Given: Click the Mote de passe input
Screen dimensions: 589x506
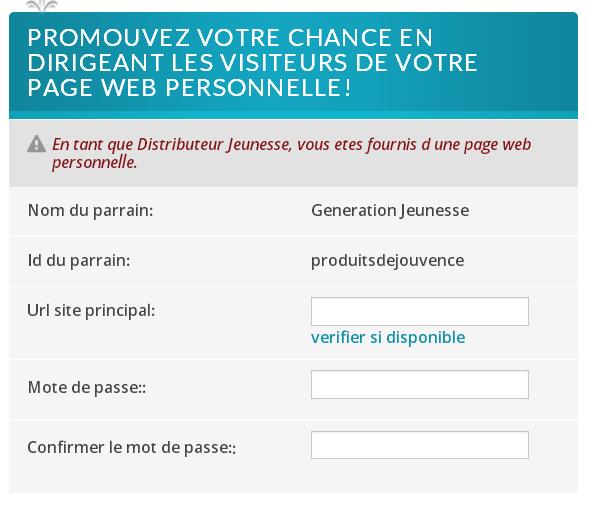Looking at the screenshot, I should tap(420, 384).
